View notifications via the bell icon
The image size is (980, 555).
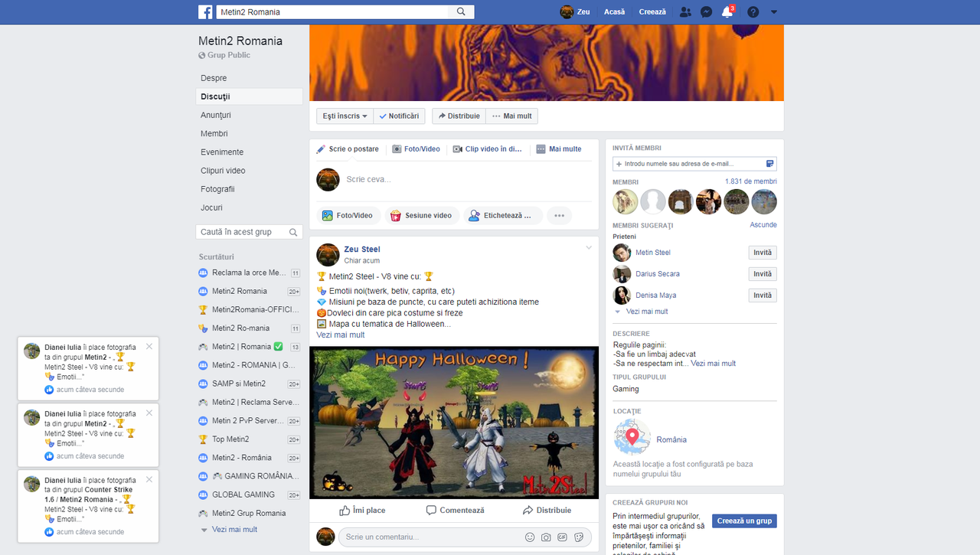pyautogui.click(x=726, y=11)
